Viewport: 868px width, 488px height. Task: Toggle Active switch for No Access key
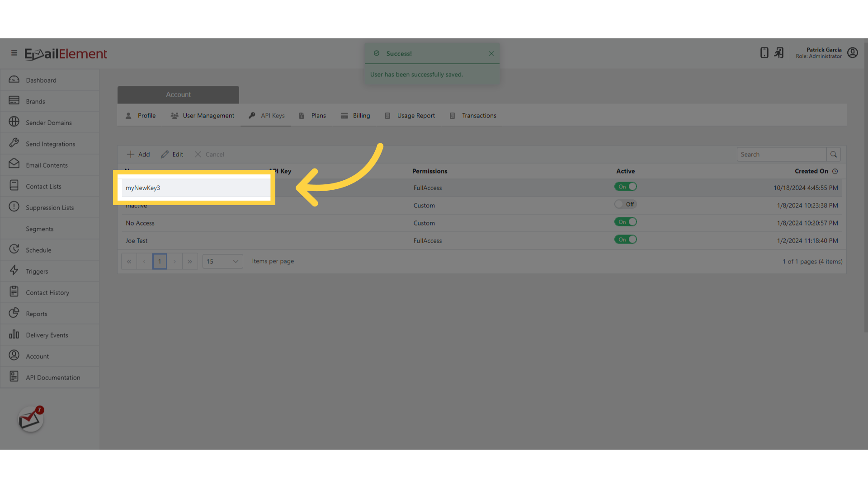pos(626,222)
